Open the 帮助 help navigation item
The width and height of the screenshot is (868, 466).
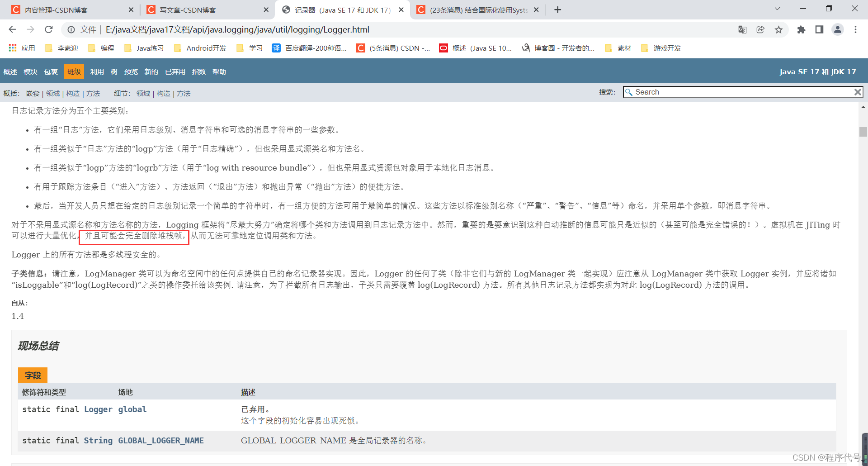point(219,71)
